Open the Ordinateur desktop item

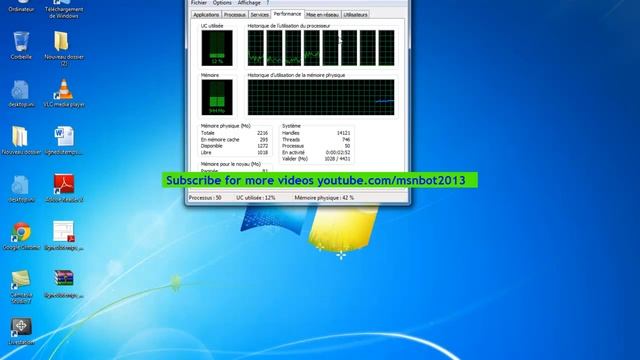21,6
